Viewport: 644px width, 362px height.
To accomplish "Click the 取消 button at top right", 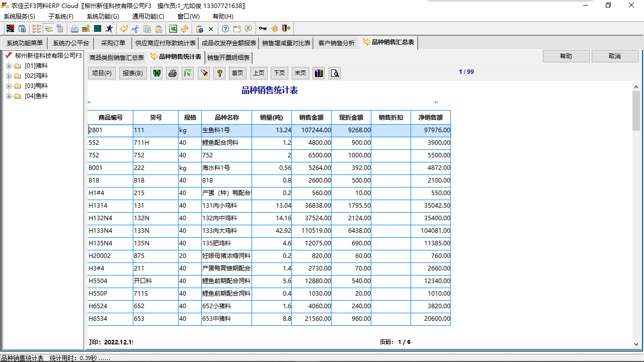I will (615, 56).
